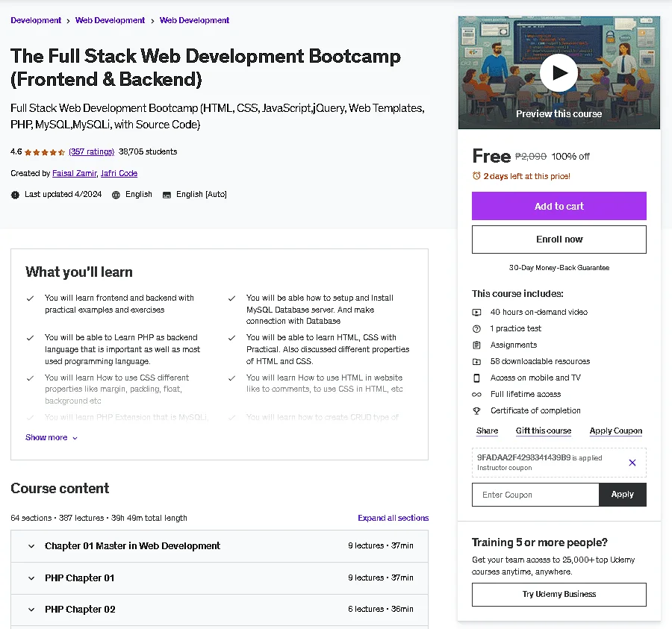
Task: Click 9FADAA2F4293341439B9 coupon code text
Action: pos(523,457)
